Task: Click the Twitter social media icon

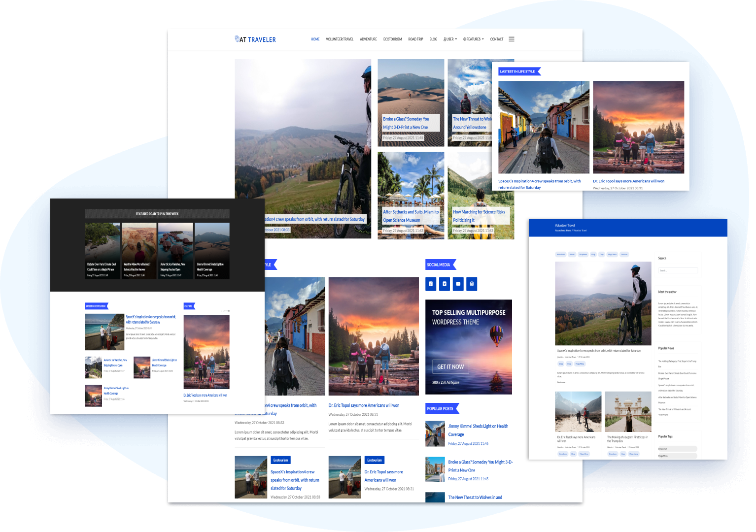Action: 445,284
